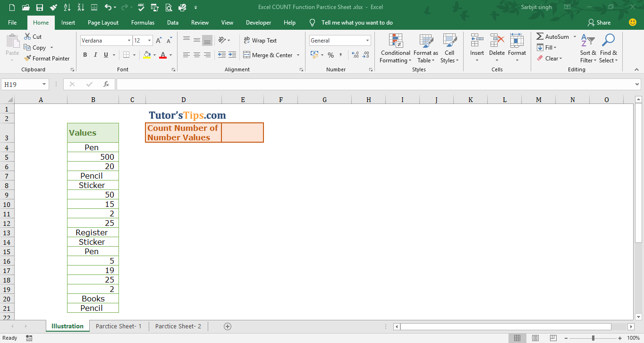The image size is (644, 343).
Task: Open the Parctice Sheet- 2 tab
Action: (x=178, y=326)
